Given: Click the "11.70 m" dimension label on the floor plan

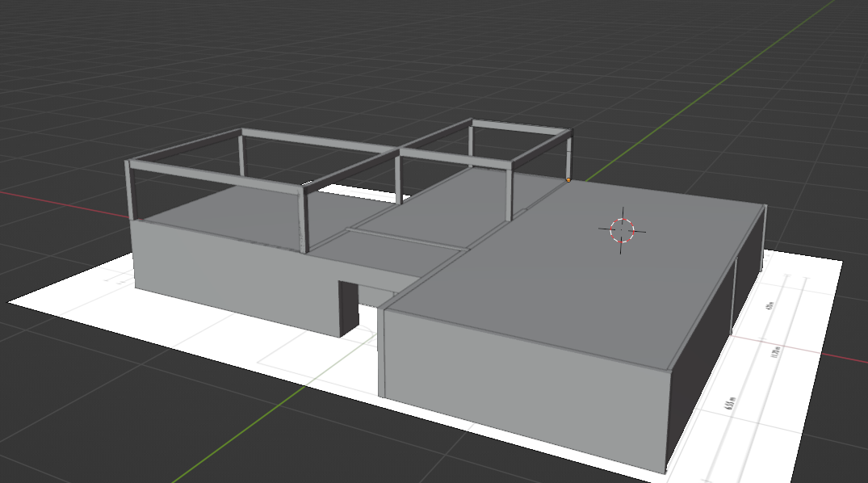Looking at the screenshot, I should (776, 351).
